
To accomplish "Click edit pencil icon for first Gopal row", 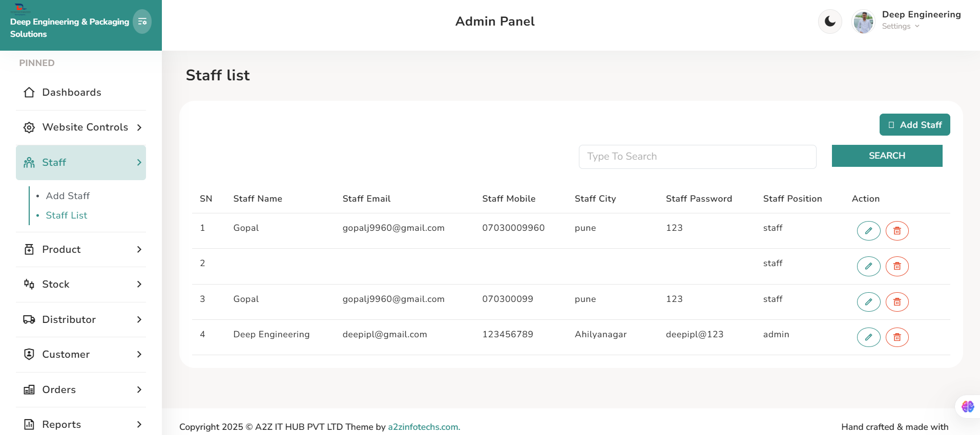I will click(868, 231).
